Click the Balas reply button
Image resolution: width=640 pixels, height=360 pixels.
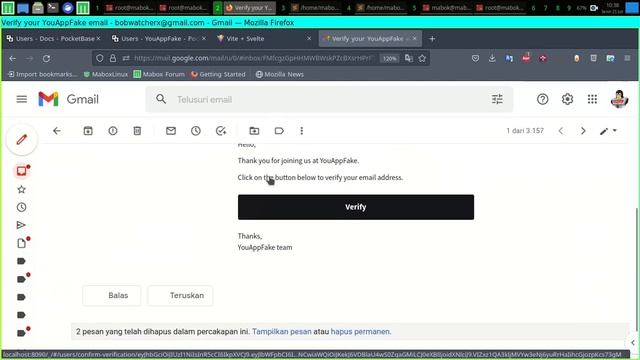(112, 296)
